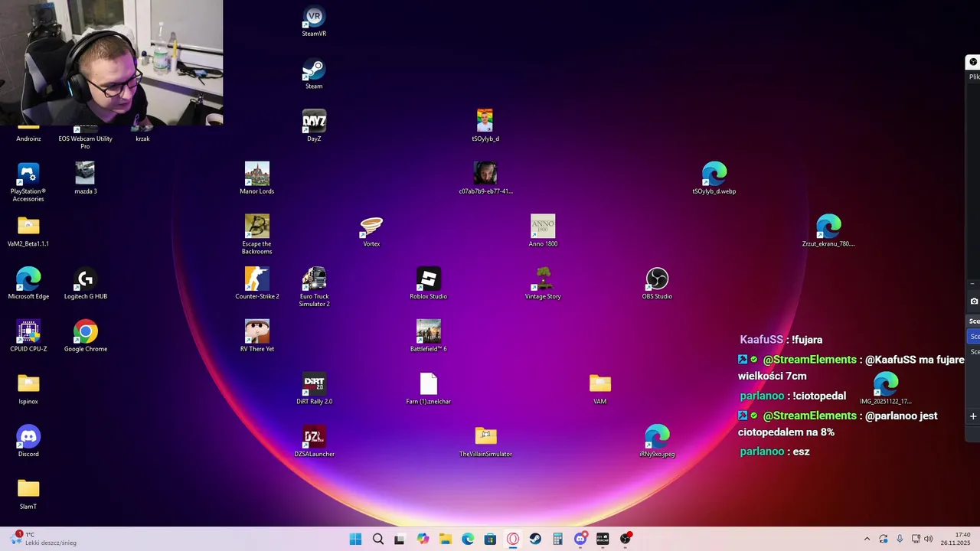980x551 pixels.
Task: Select the Logitech G HUB icon
Action: 85,284
